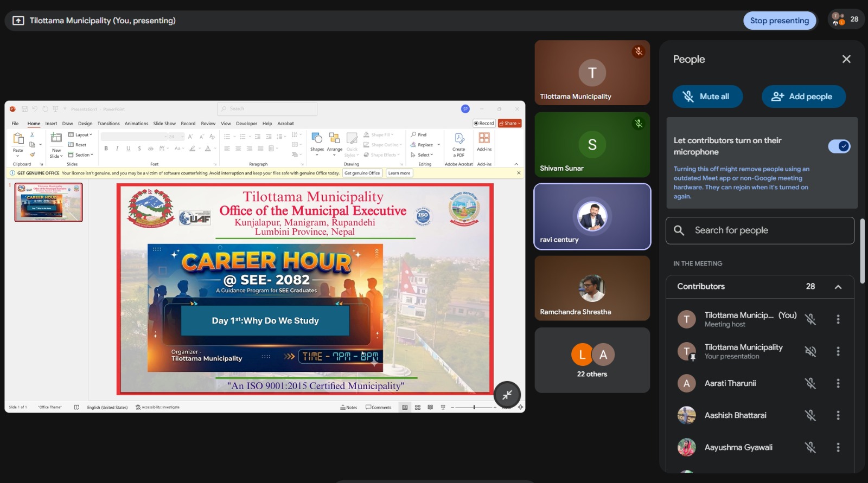This screenshot has width=868, height=483.
Task: Collapse the Contributors list
Action: click(x=838, y=287)
